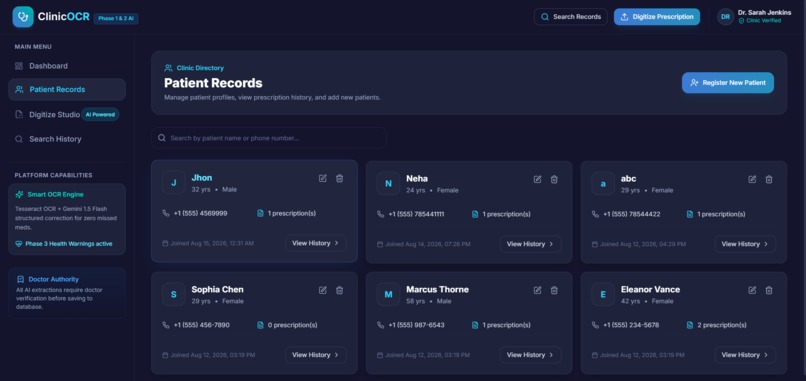Edit the abc patient record

(x=752, y=179)
